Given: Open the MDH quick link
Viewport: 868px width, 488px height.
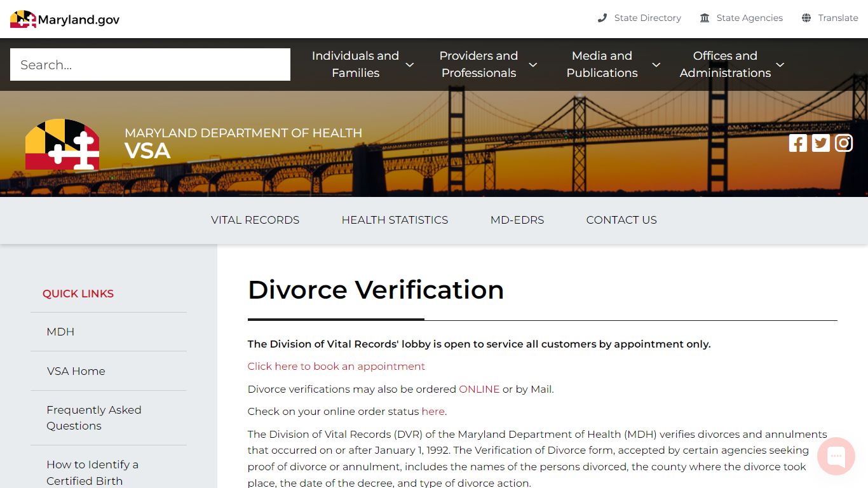Looking at the screenshot, I should tap(60, 332).
